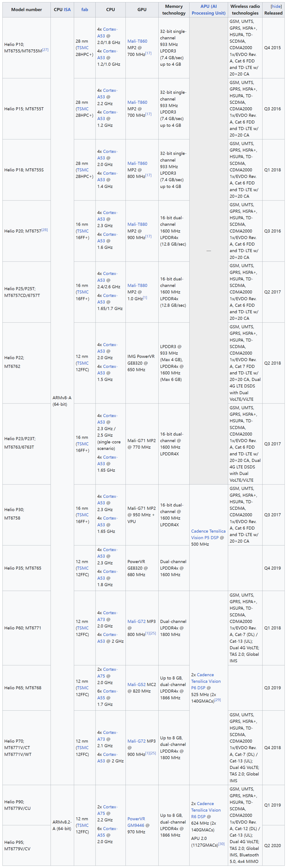Select 'Helio P90; MT6779V/CU' cell

(27, 805)
